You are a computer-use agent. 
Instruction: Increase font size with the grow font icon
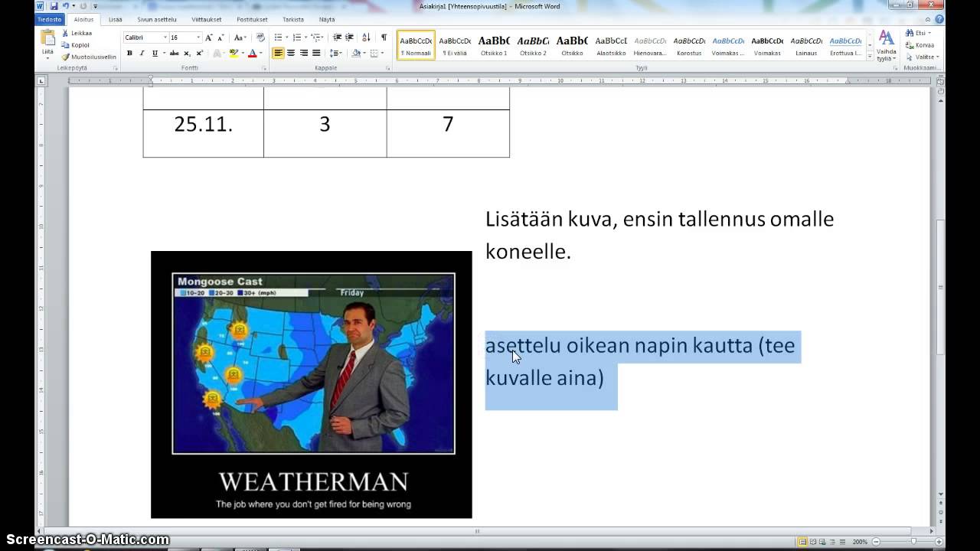point(209,37)
